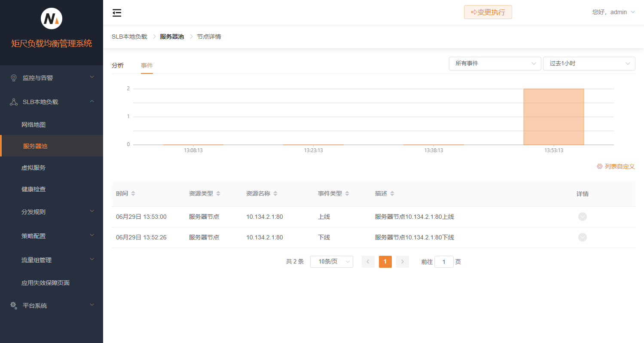Click the 13:53:13 bar in the chart
This screenshot has width=644, height=343.
pyautogui.click(x=553, y=117)
